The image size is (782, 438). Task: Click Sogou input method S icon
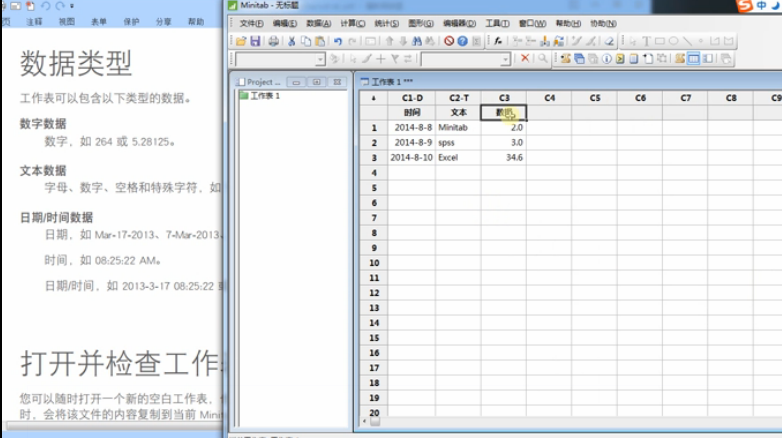pos(745,5)
